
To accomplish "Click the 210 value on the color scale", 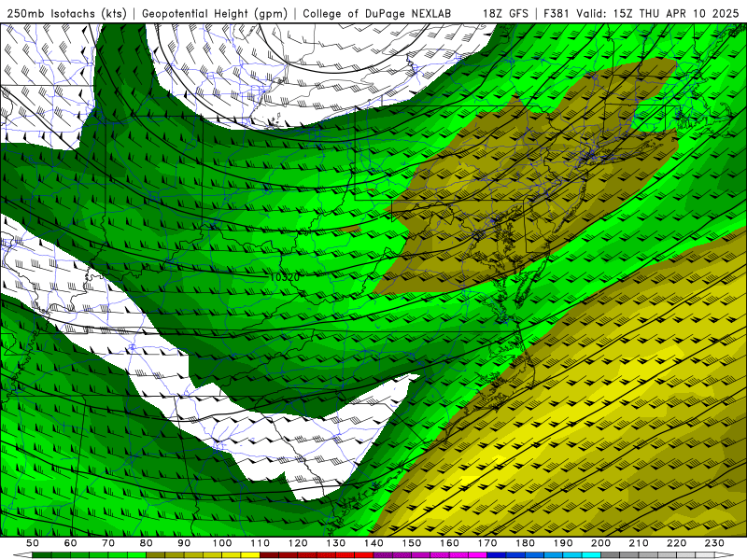I will click(x=639, y=543).
